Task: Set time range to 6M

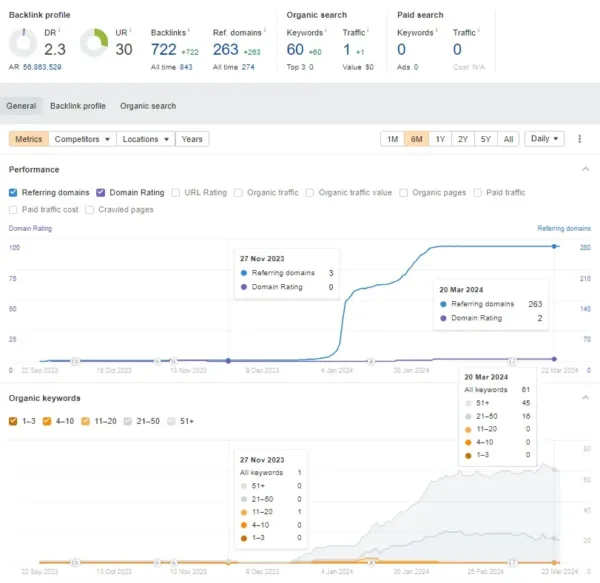Action: [x=416, y=139]
